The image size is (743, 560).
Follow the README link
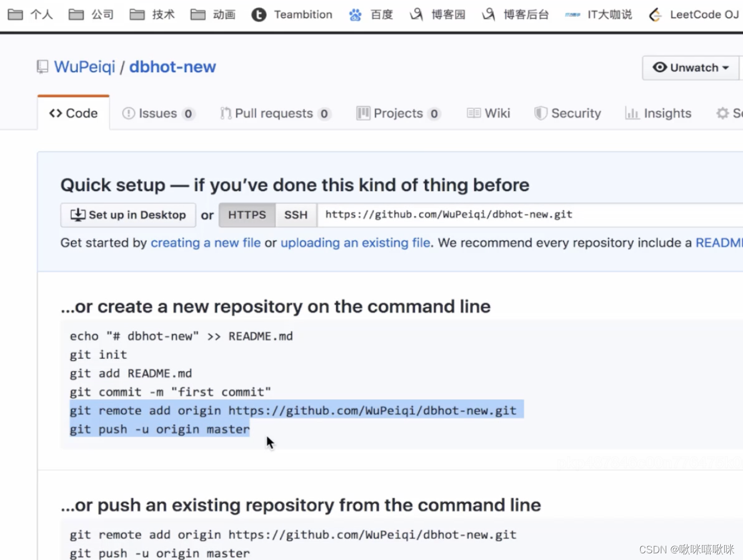[x=719, y=243]
